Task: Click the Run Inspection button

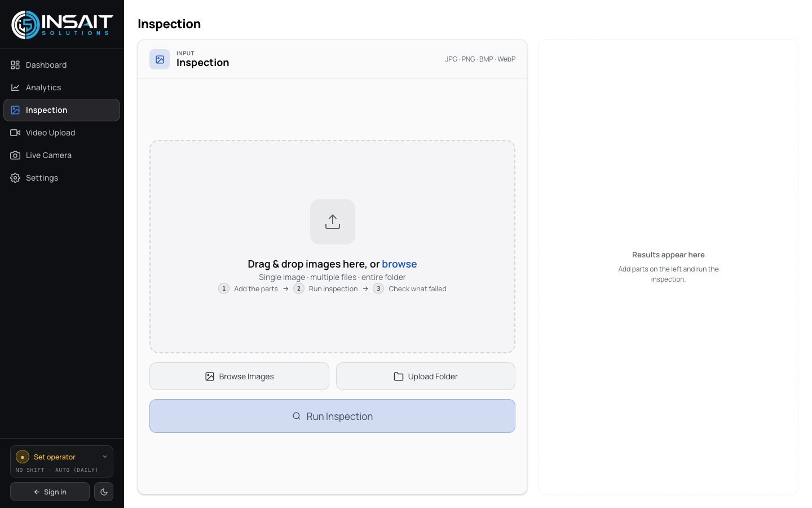Action: coord(332,416)
